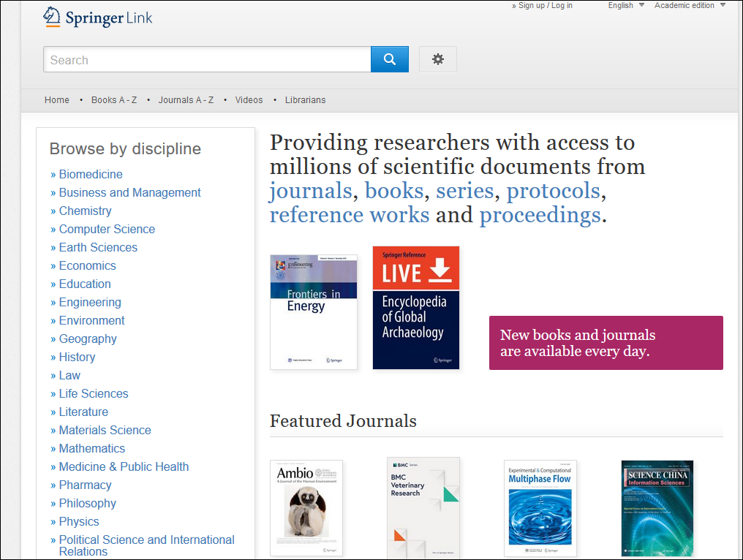The image size is (743, 560).
Task: Open the Videos menu item
Action: click(x=249, y=100)
